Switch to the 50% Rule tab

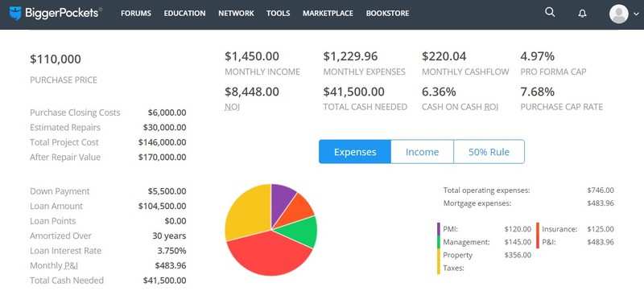[x=489, y=152]
